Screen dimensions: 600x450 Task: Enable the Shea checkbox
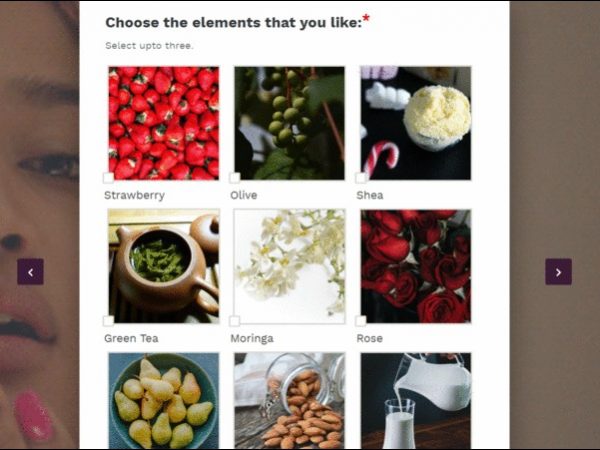click(x=361, y=178)
